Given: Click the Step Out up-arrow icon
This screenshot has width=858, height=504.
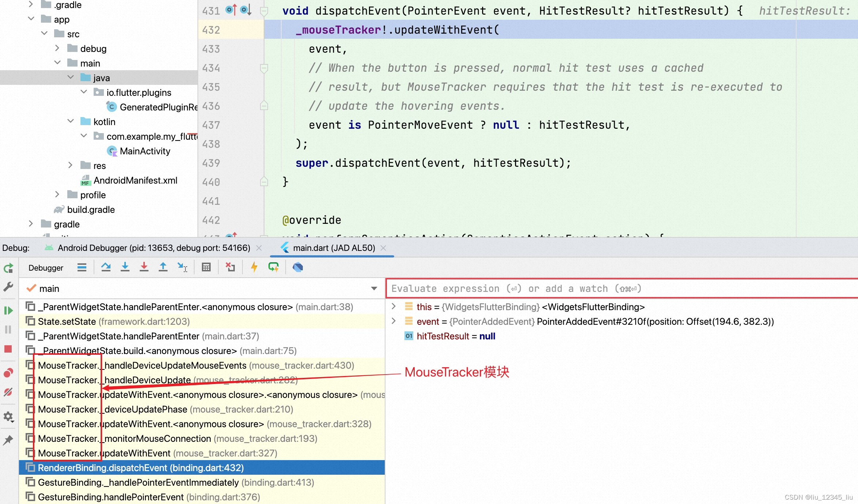Looking at the screenshot, I should pos(163,267).
